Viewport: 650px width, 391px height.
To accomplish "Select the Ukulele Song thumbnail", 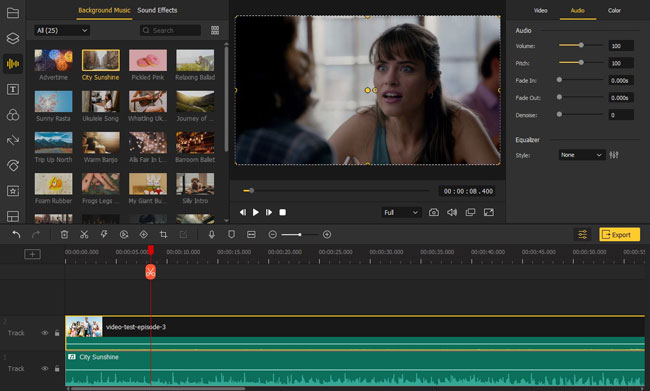I will point(101,102).
